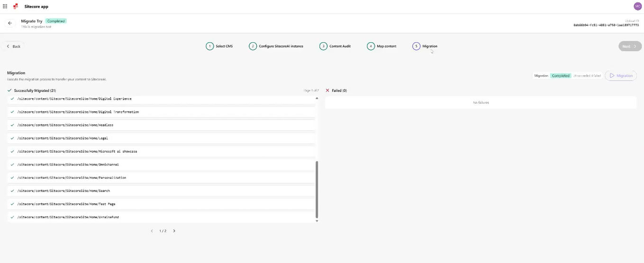Click the disabled Next button
Viewport: 644px width, 263px height.
(630, 46)
